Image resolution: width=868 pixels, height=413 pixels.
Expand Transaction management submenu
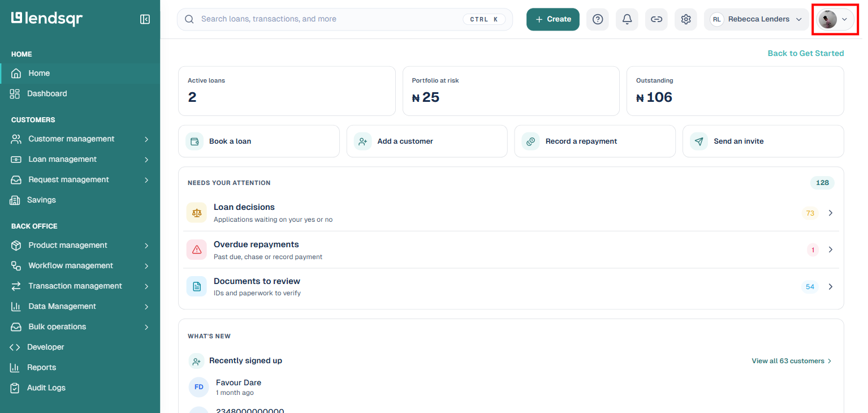[80, 286]
